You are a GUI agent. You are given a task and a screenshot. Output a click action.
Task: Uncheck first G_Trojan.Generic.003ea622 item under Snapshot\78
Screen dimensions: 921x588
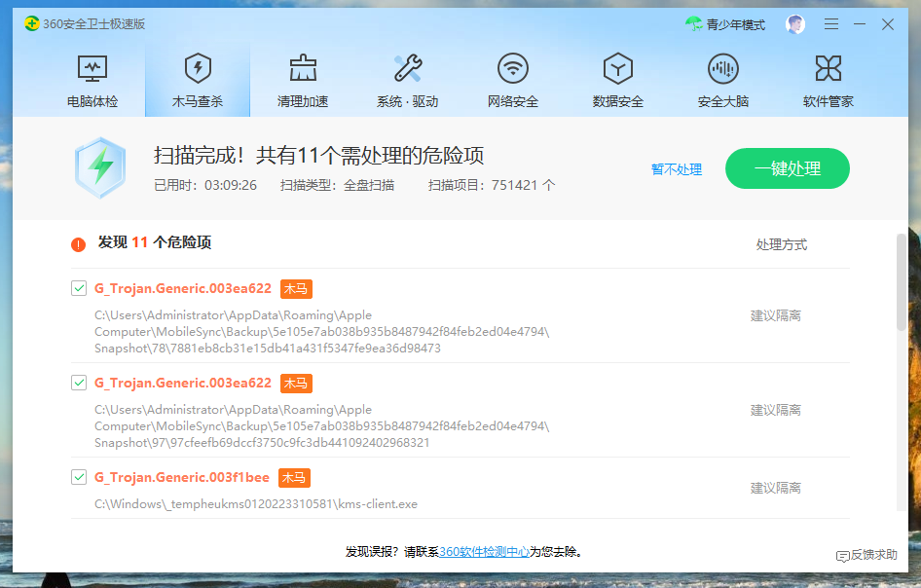coord(79,288)
